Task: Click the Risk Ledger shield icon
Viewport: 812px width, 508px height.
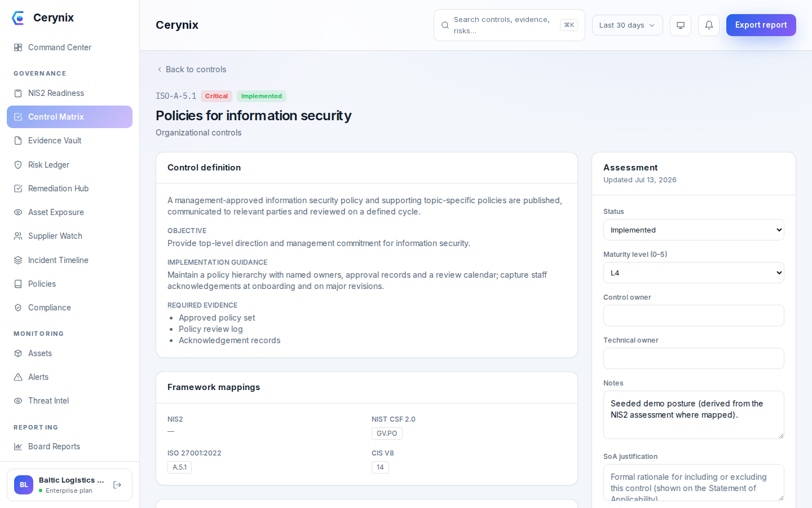Action: click(x=18, y=165)
